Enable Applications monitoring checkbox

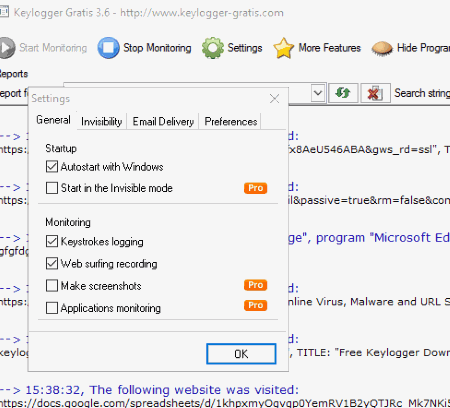(x=52, y=308)
